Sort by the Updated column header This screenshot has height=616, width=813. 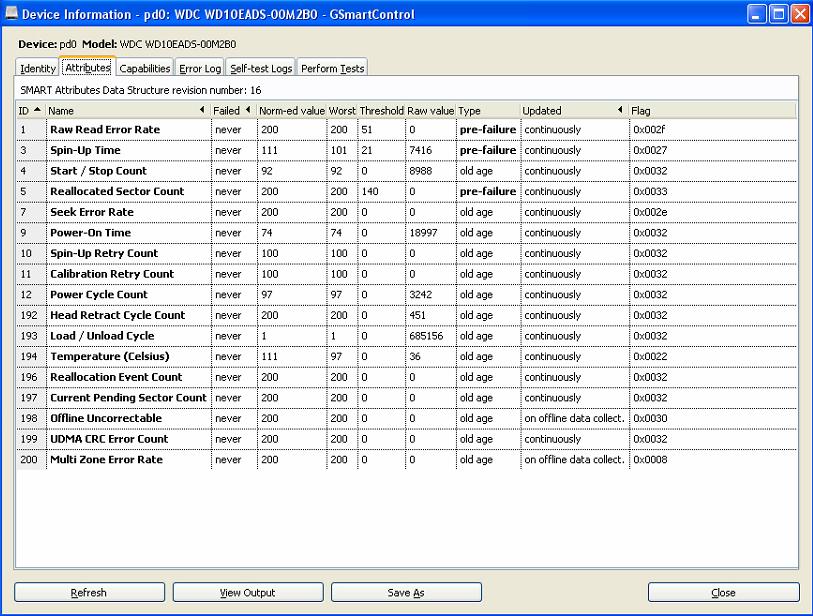pyautogui.click(x=574, y=110)
